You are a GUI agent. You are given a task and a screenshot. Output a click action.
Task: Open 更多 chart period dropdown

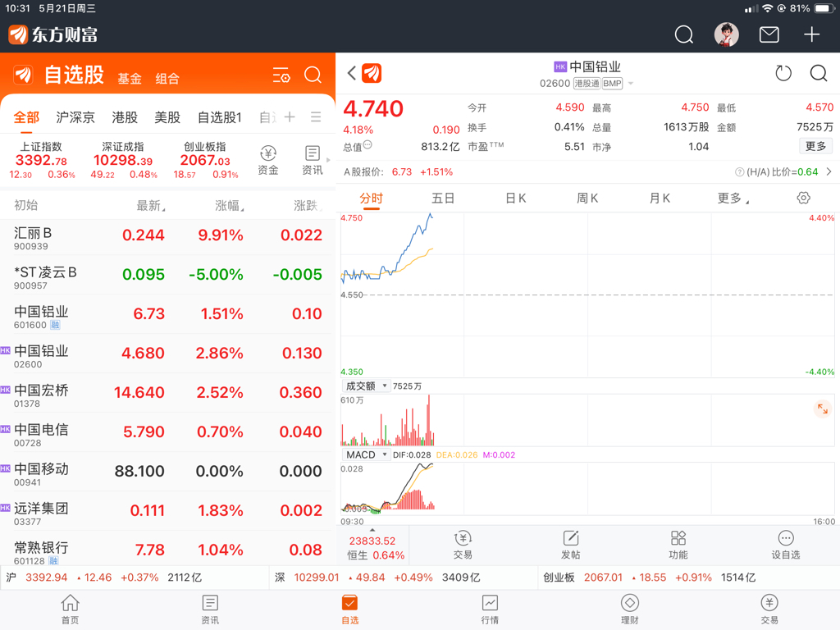point(733,199)
